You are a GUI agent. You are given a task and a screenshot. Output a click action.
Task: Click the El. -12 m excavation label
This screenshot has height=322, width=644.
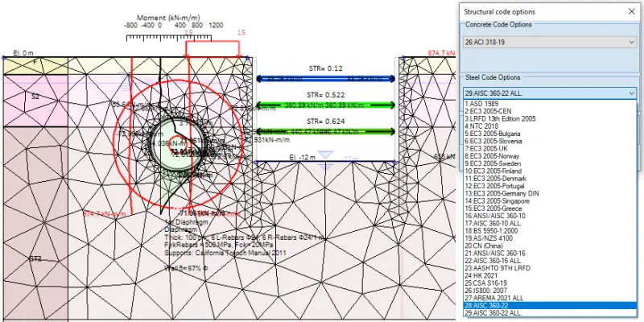click(303, 158)
